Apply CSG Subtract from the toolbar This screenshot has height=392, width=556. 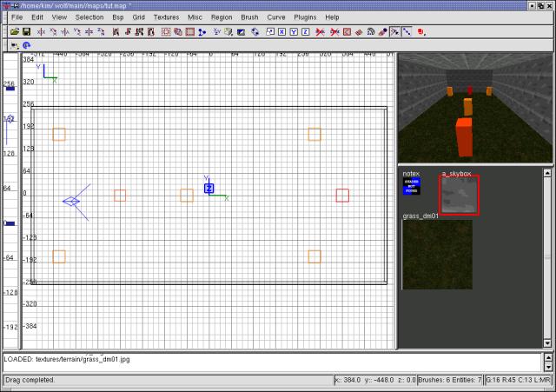(x=178, y=32)
